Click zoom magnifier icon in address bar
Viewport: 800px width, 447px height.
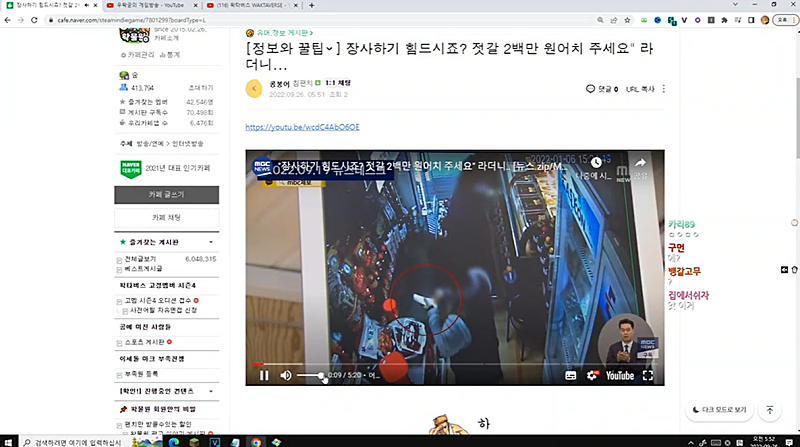[600, 20]
